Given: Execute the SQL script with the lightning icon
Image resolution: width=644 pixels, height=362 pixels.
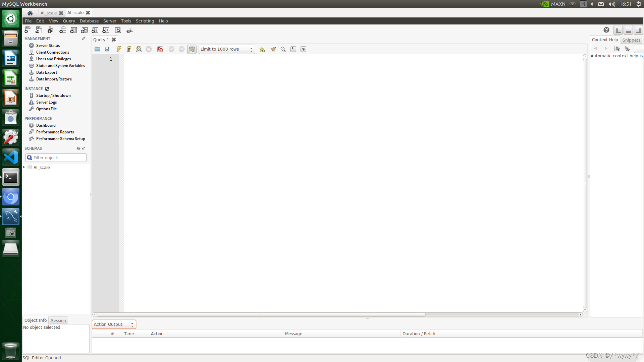Looking at the screenshot, I should pos(118,49).
